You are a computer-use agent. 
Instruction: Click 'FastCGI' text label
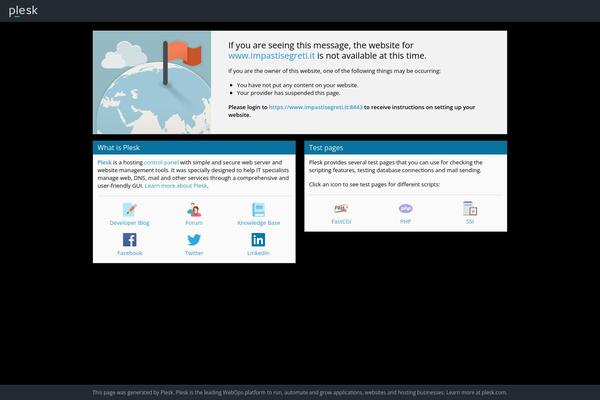point(341,222)
